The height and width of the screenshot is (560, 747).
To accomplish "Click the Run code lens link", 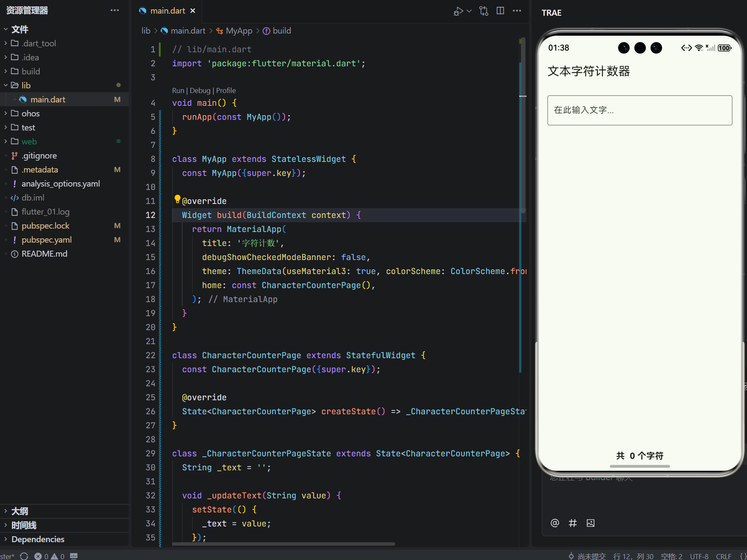I will coord(178,91).
